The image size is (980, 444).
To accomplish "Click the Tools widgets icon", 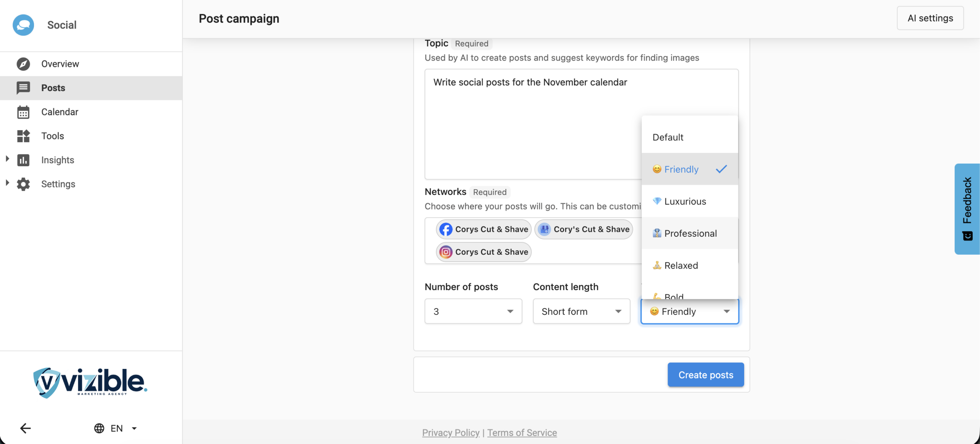I will click(23, 136).
